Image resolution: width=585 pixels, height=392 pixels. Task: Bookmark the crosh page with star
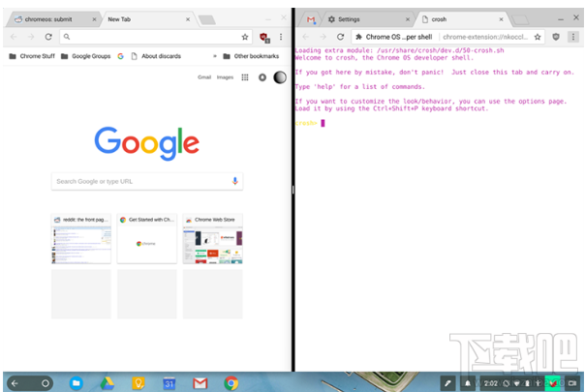(x=538, y=37)
